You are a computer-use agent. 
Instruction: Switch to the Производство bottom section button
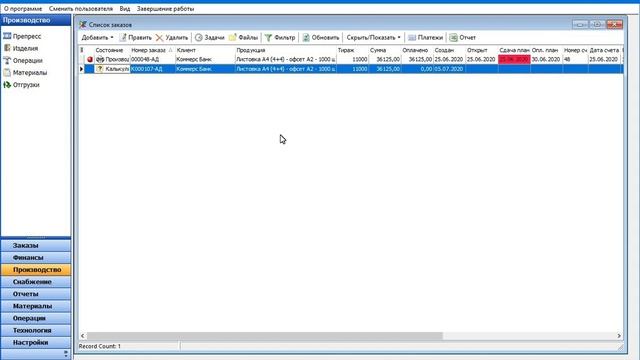point(36,270)
